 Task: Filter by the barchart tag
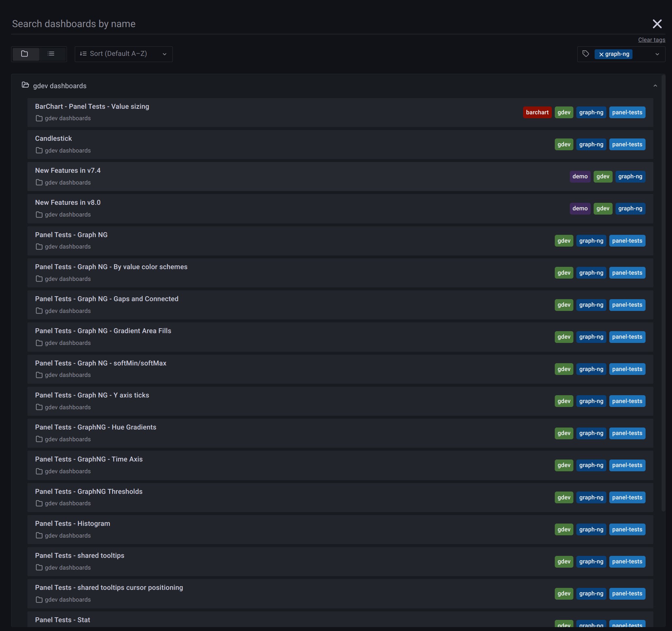coord(537,112)
